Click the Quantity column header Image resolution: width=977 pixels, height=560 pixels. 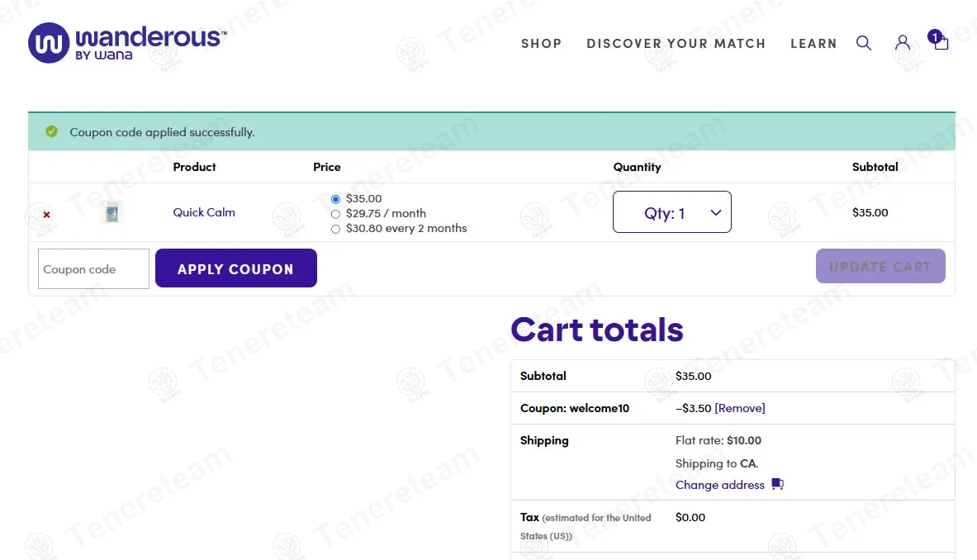(x=637, y=167)
